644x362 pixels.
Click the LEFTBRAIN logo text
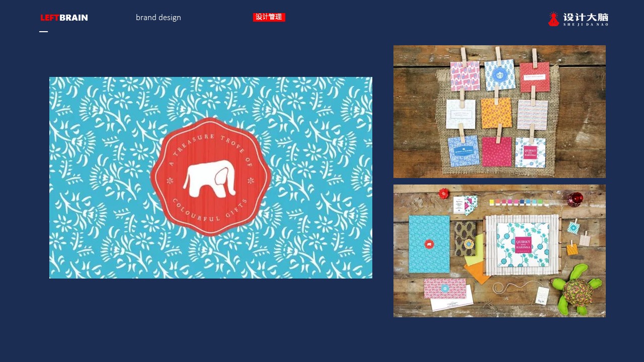coord(64,18)
